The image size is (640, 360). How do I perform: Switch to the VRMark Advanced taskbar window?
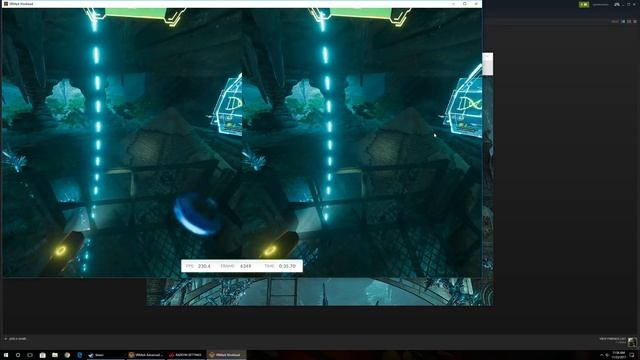pyautogui.click(x=146, y=355)
